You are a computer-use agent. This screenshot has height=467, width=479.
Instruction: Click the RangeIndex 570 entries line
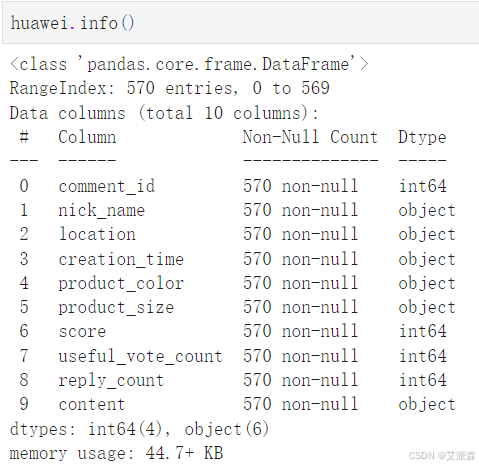click(169, 88)
